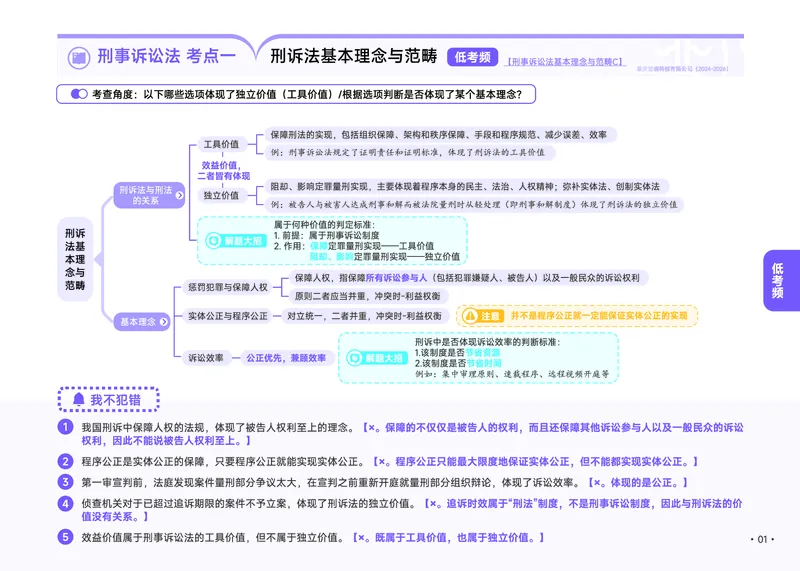The image size is (800, 571).
Task: Click the highlighted 节省资源 text
Action: 483,353
